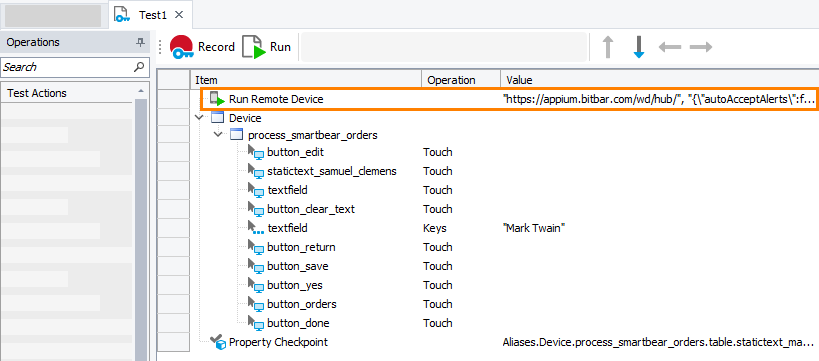Screen dimensions: 819x361
Task: Select the button_done touch icon
Action: click(x=256, y=323)
